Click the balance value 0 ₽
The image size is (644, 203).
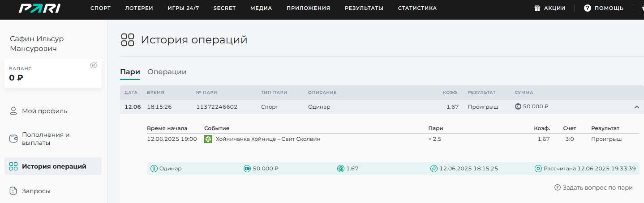click(x=16, y=78)
